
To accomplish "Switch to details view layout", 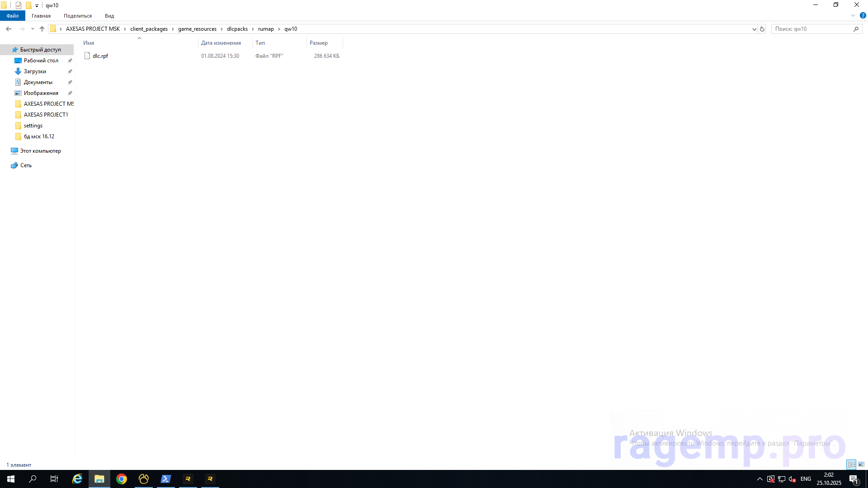I will [851, 465].
